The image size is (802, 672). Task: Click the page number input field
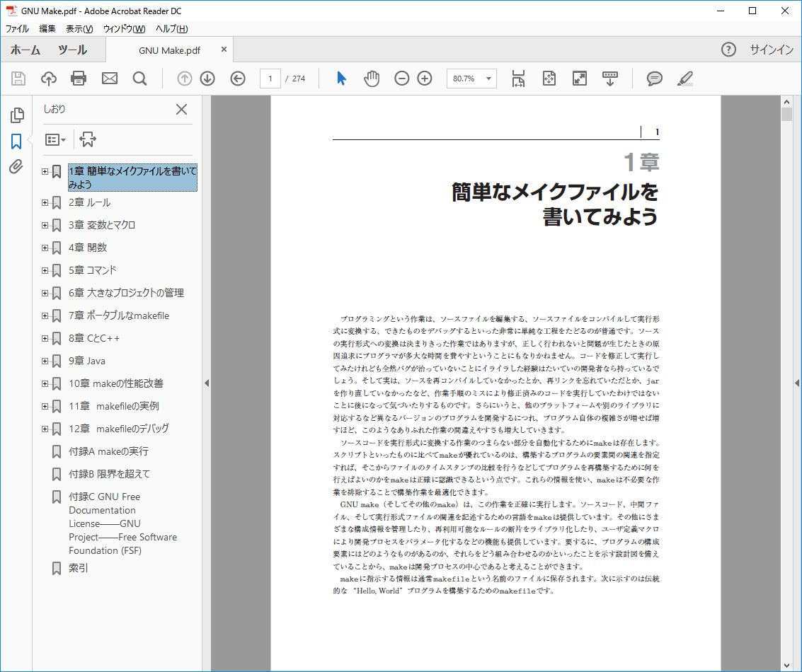tap(270, 79)
